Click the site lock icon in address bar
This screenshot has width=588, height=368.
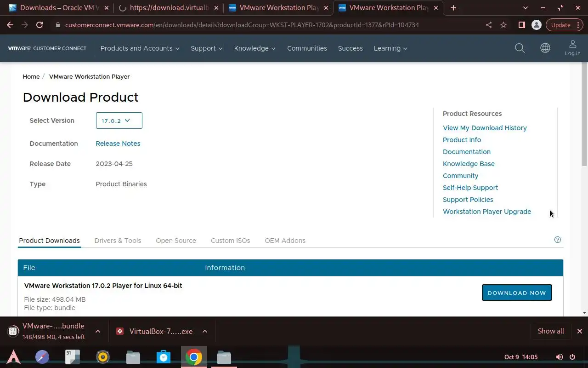pos(57,25)
